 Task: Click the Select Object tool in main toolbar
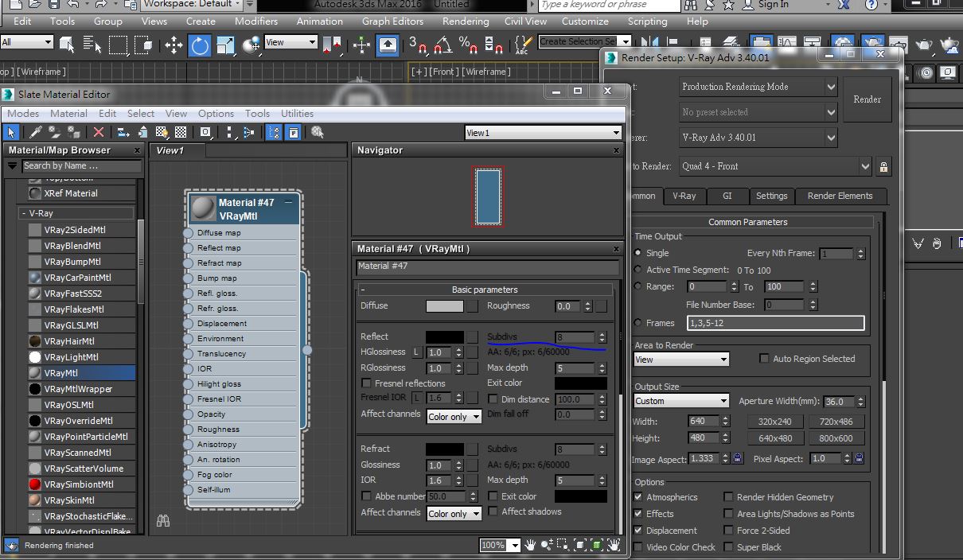(67, 45)
